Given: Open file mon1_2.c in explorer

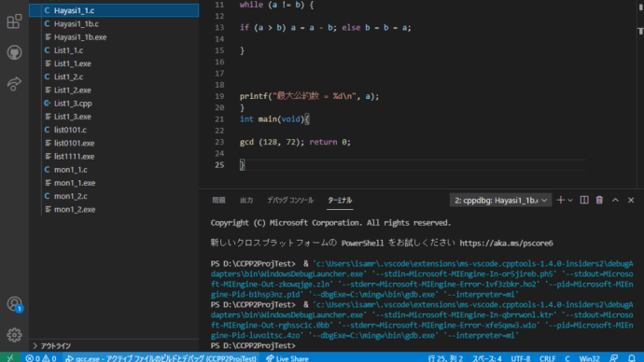Looking at the screenshot, I should [114, 196].
